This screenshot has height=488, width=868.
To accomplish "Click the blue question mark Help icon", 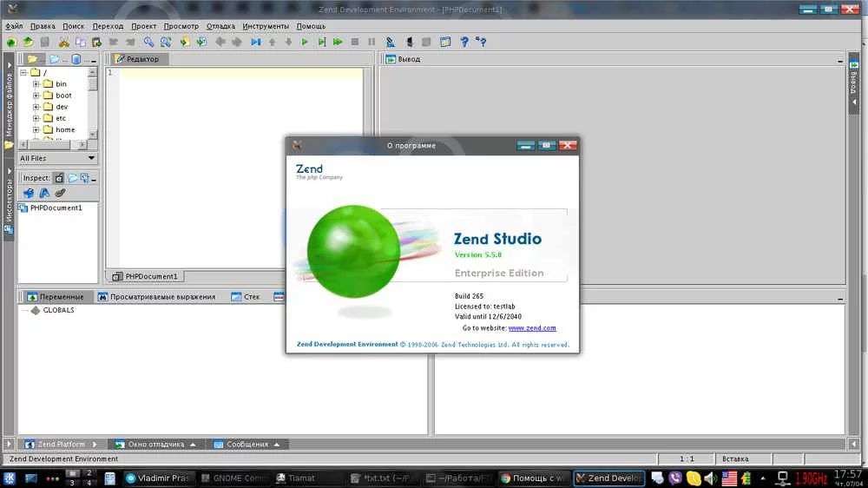I will (464, 42).
